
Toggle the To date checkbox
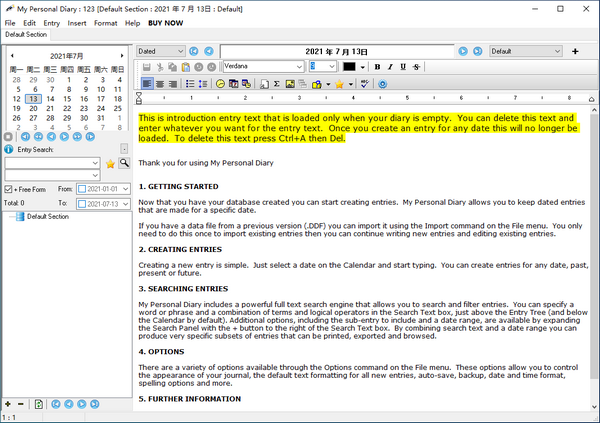tap(82, 203)
